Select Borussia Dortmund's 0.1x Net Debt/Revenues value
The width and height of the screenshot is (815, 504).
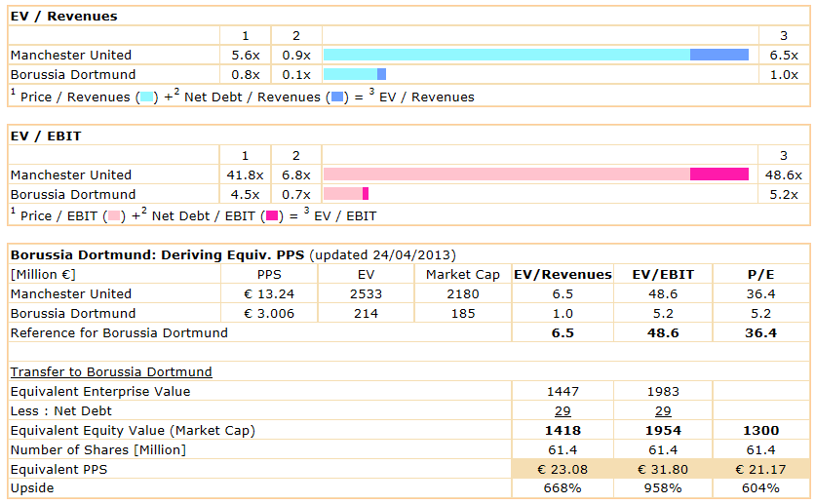coord(296,75)
